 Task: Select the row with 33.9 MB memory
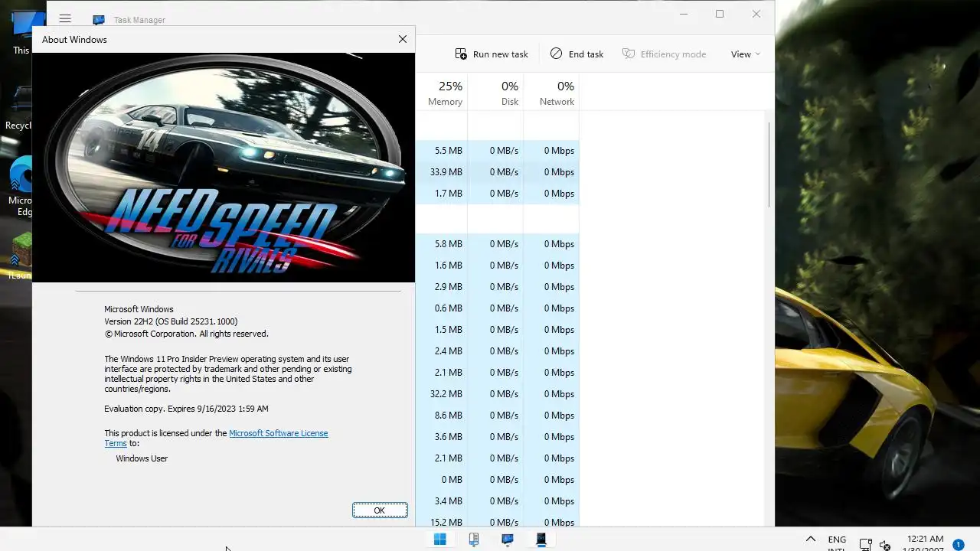pyautogui.click(x=497, y=172)
